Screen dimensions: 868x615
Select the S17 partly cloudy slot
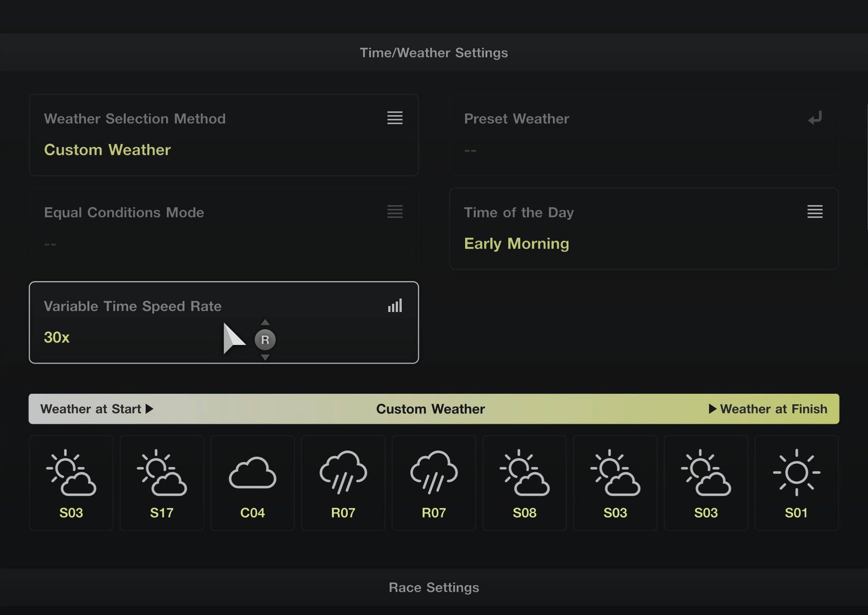[162, 483]
